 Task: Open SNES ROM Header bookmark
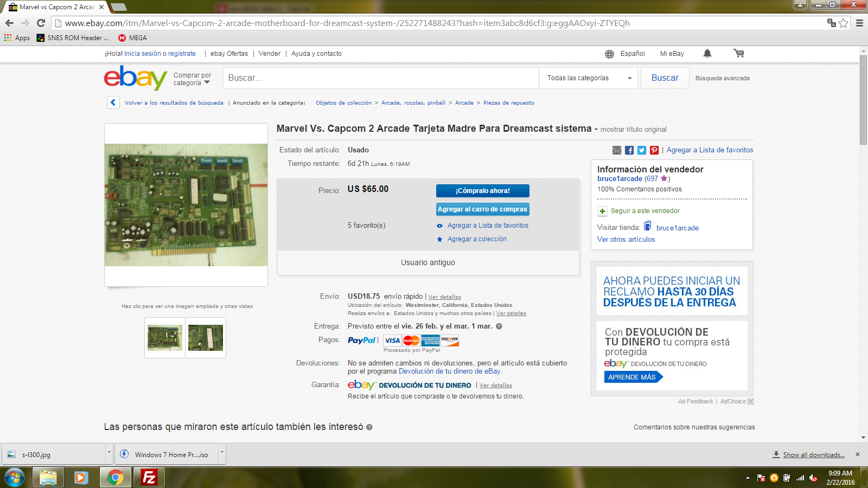[73, 38]
